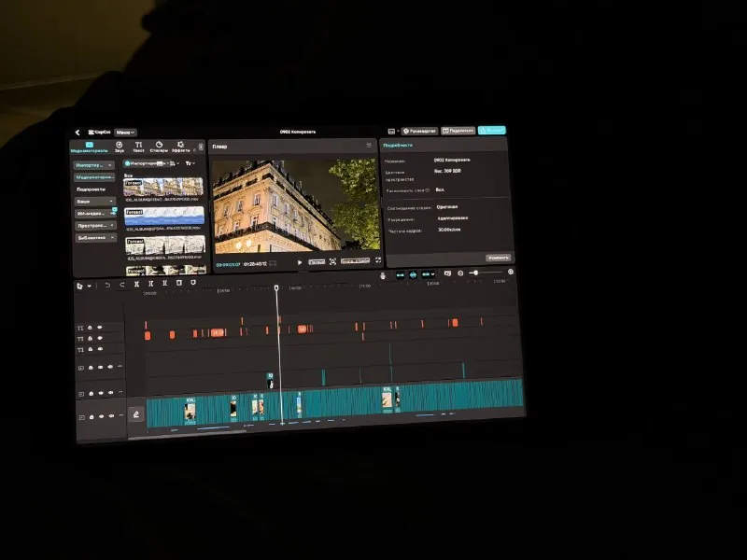Viewport: 747px width, 560px height.
Task: Expand the ИИ-медиа section in sidebar
Action: pos(95,214)
